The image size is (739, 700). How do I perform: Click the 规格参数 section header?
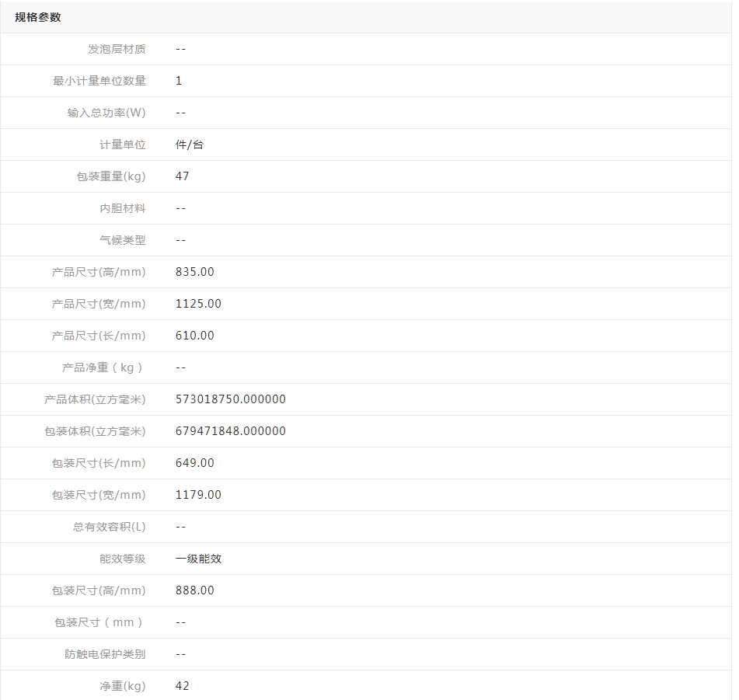coord(37,17)
